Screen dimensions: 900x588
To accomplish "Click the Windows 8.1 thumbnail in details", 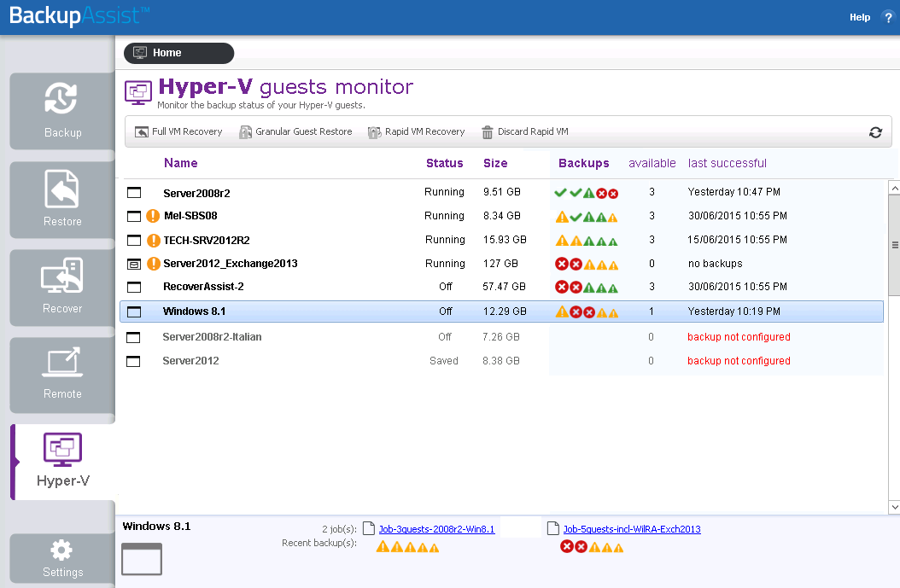I will (142, 559).
